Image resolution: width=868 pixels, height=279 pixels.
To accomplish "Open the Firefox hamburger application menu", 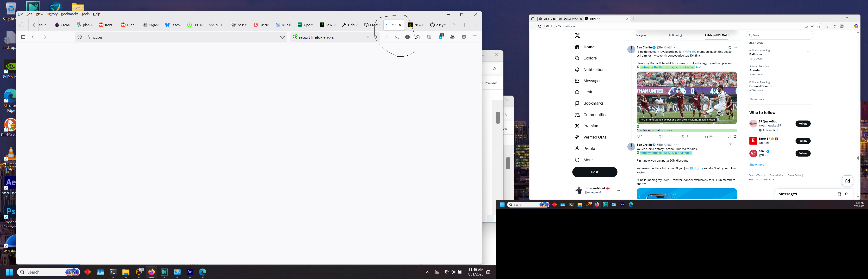I will pyautogui.click(x=475, y=37).
